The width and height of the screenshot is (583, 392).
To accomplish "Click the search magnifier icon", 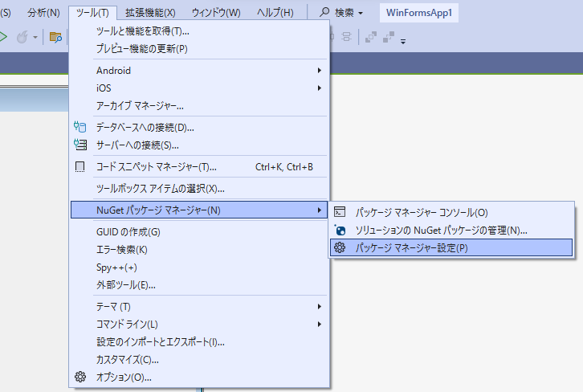I will [325, 13].
